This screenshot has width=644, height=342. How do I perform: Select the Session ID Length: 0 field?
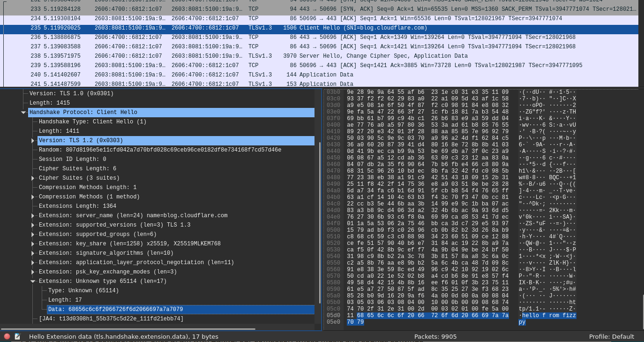(72, 160)
